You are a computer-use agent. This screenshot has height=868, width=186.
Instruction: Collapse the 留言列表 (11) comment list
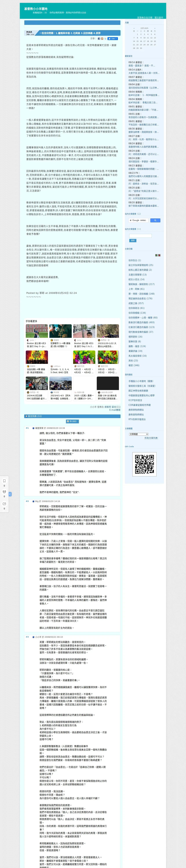(26, 416)
